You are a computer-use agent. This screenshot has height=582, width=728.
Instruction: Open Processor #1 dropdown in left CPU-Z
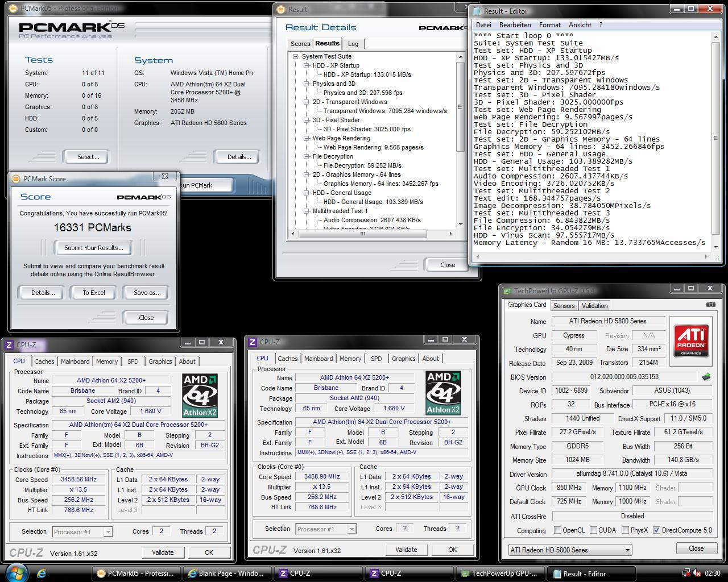coord(82,532)
